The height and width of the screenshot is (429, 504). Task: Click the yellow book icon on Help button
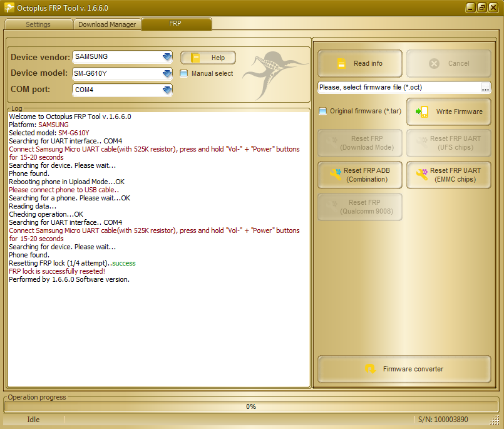pyautogui.click(x=195, y=58)
